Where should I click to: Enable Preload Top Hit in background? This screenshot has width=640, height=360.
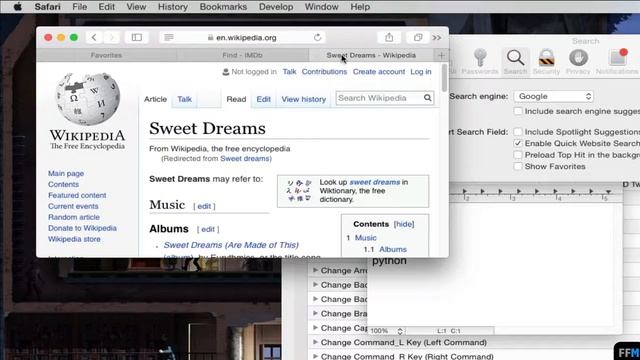click(x=518, y=155)
